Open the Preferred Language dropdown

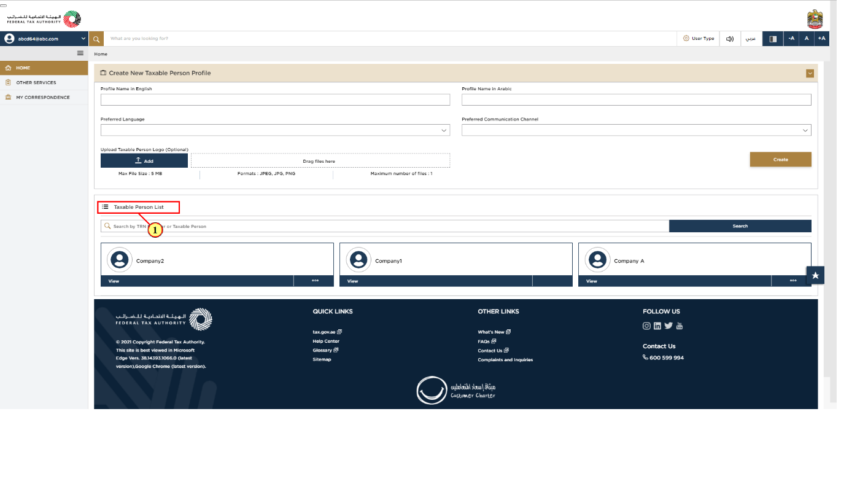click(x=275, y=130)
